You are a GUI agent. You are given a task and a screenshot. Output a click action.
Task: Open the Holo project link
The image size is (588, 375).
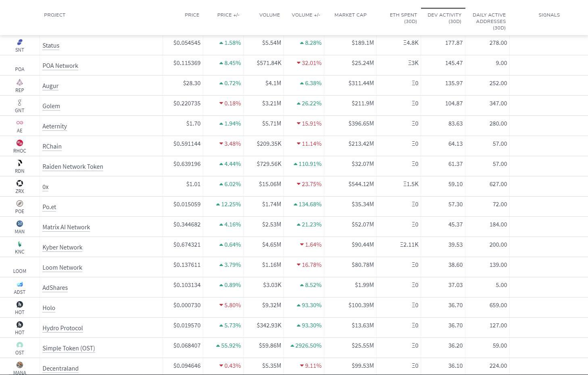49,308
